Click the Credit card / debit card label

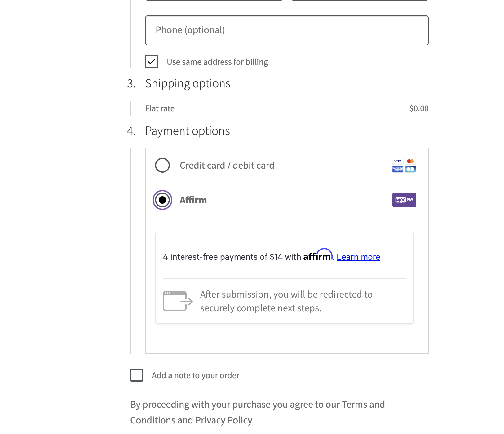click(227, 165)
